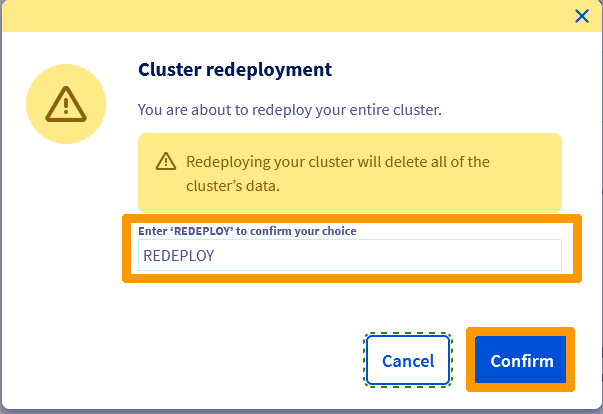Close the dialog with the X icon
This screenshot has width=603, height=414.
[x=581, y=15]
